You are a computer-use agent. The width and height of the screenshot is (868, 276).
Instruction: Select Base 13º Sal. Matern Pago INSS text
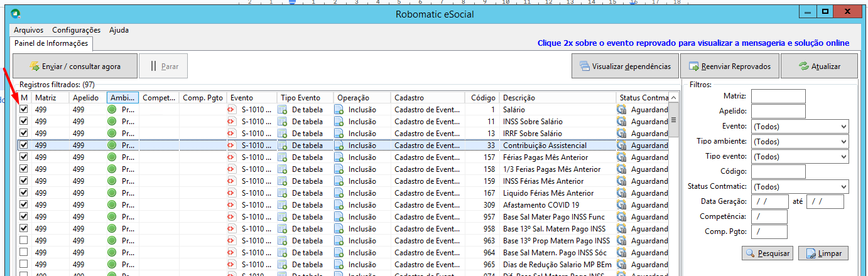tap(555, 228)
